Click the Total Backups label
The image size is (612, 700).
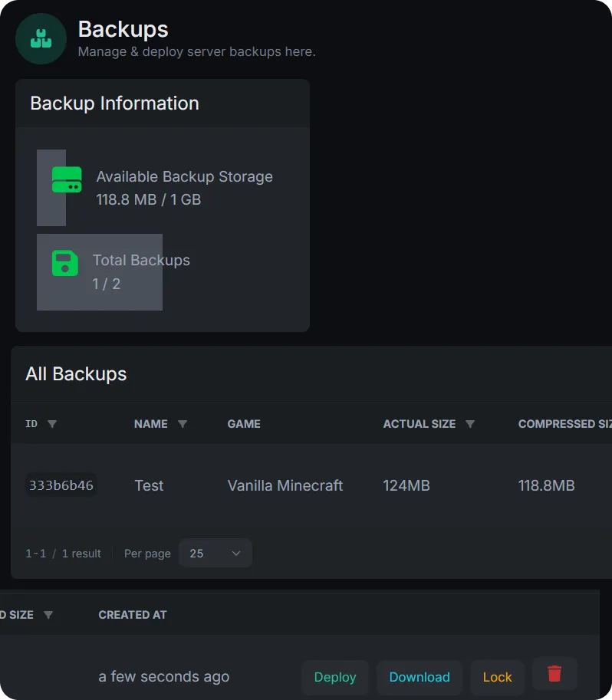(x=141, y=260)
